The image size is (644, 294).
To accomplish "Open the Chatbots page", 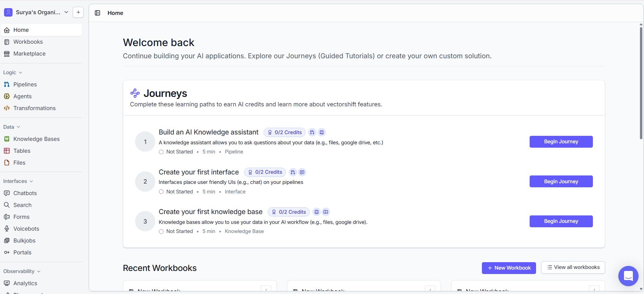I will 42,193.
